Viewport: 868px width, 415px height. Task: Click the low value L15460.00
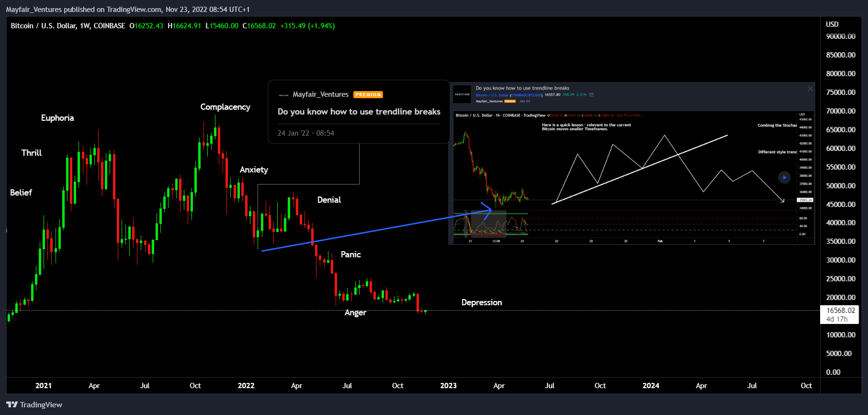pos(222,26)
